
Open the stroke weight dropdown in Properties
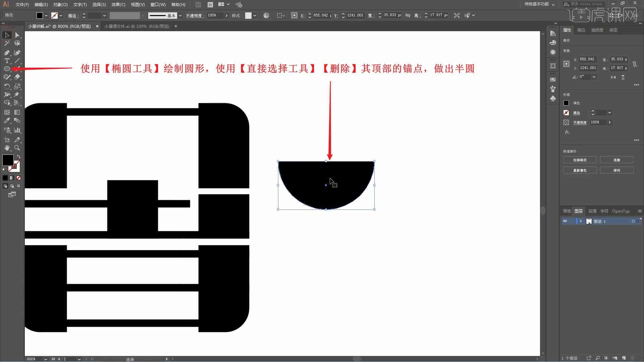[x=609, y=113]
